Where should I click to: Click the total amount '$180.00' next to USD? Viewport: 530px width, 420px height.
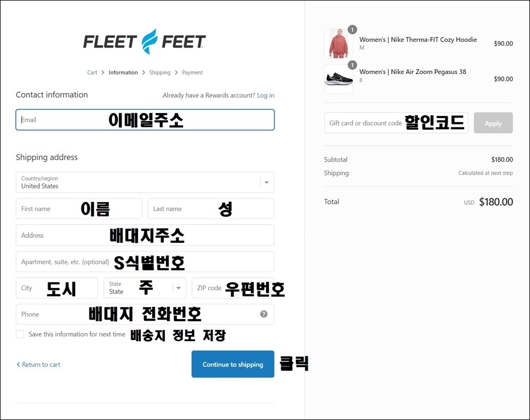496,202
